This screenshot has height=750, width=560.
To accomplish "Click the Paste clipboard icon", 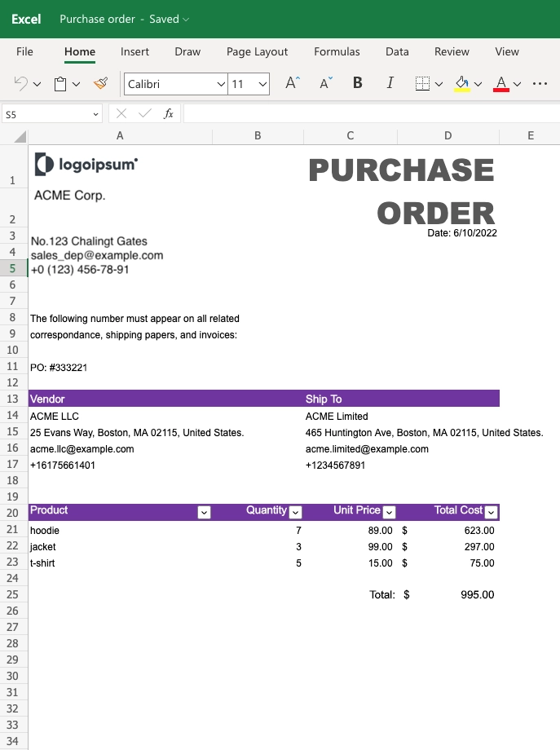I will [x=60, y=83].
